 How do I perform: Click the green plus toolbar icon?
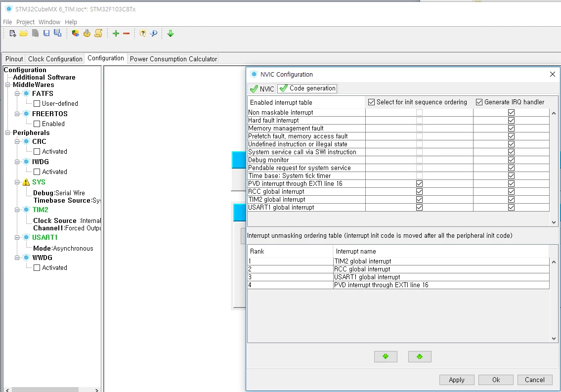(116, 34)
